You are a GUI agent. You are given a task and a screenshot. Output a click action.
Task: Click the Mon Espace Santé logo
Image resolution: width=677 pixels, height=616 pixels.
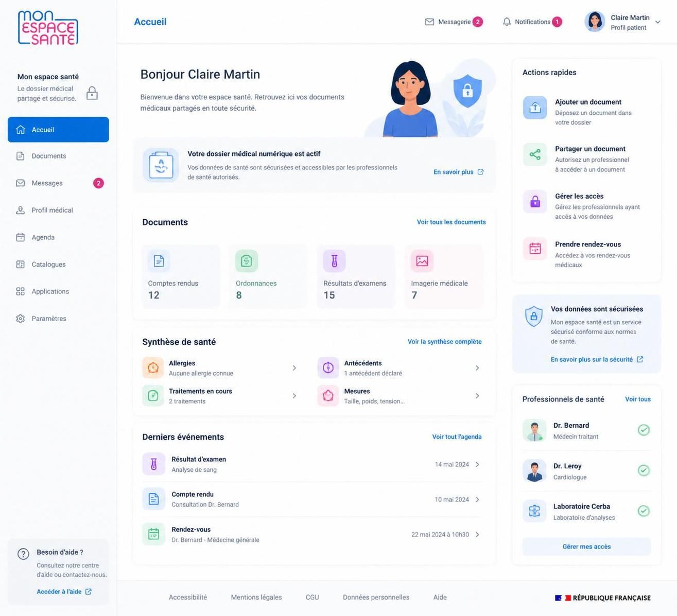pos(48,27)
